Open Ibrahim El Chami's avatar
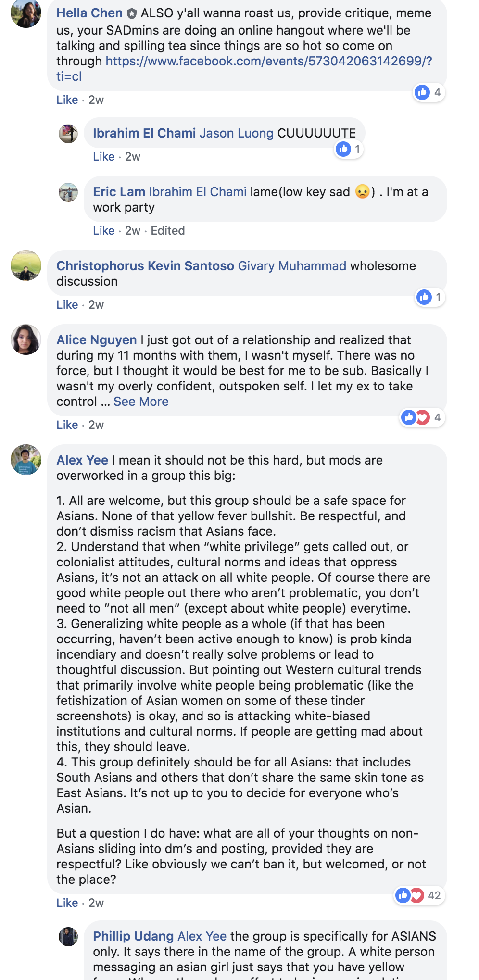The image size is (479, 980). (68, 134)
